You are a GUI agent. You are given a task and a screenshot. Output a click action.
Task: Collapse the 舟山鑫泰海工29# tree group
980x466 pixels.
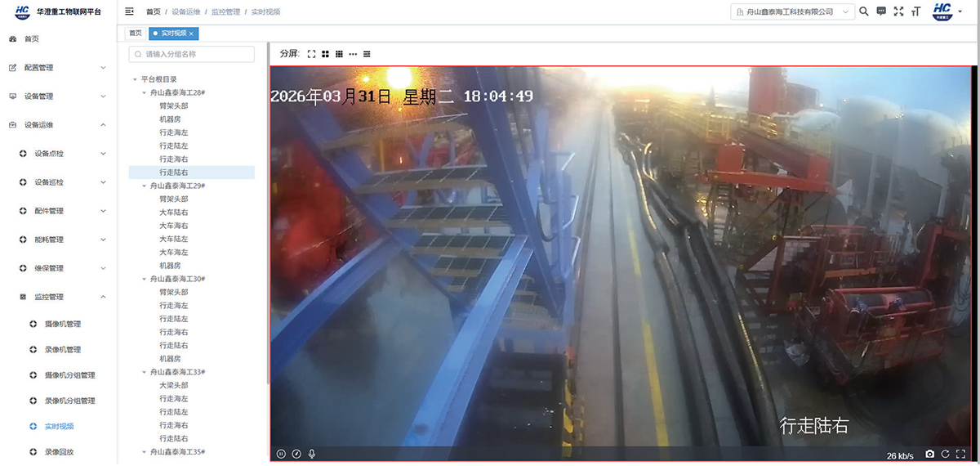click(145, 186)
